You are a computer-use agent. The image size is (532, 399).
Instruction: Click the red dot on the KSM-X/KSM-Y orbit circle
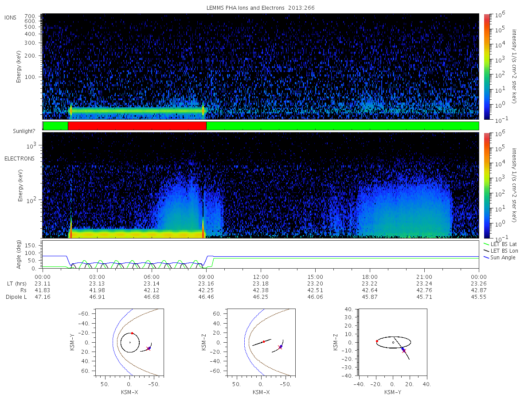[x=132, y=333]
